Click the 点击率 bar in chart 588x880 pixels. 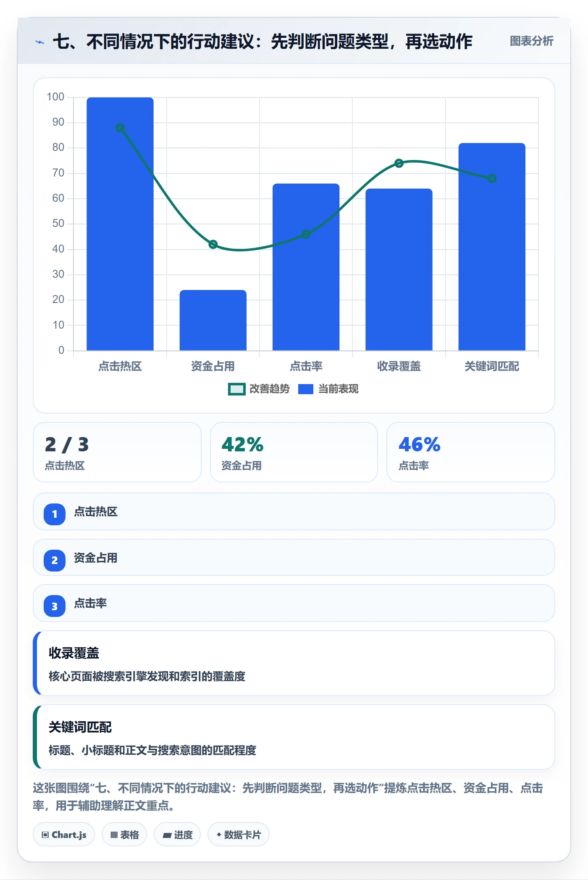(x=306, y=267)
